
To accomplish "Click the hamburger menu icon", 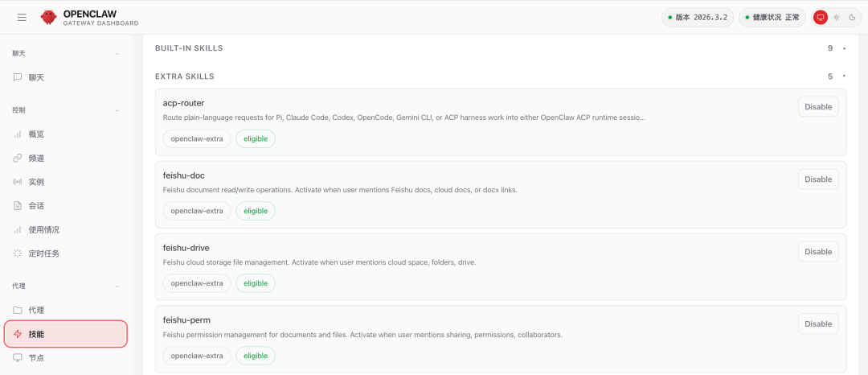I will click(22, 17).
